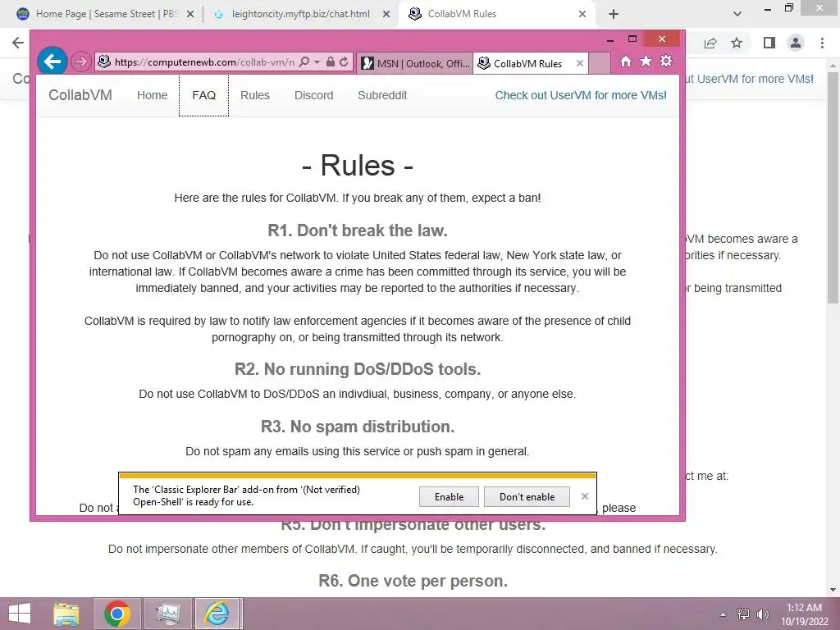Open the Home nav link
840x630 pixels.
(x=152, y=95)
